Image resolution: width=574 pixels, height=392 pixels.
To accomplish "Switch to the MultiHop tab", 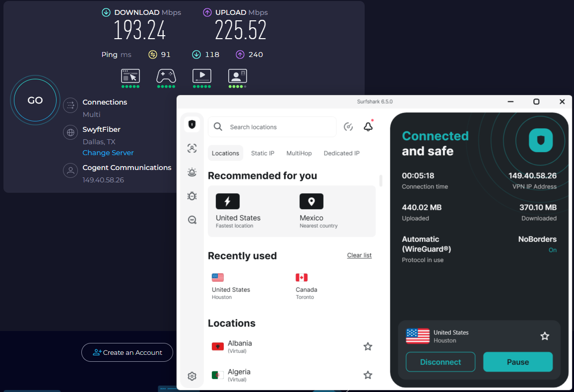I will 299,153.
